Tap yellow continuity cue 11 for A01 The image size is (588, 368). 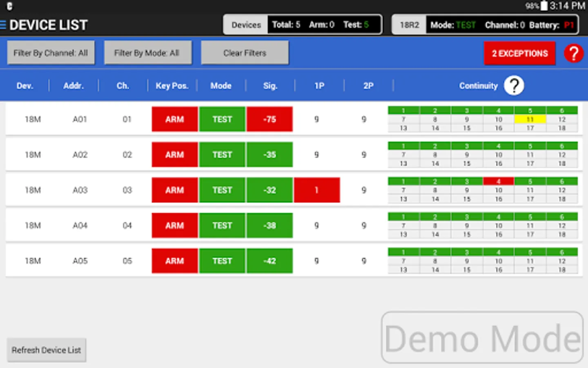[x=530, y=119]
